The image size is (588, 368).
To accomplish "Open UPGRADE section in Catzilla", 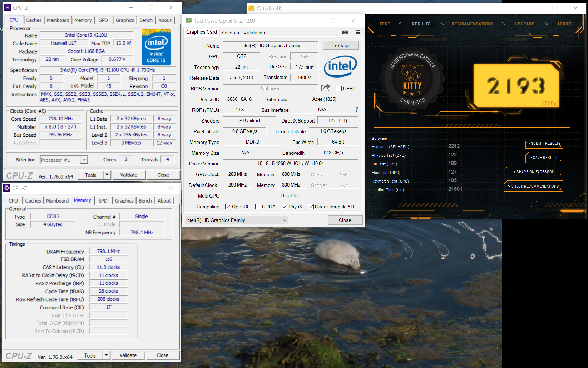I will [524, 24].
